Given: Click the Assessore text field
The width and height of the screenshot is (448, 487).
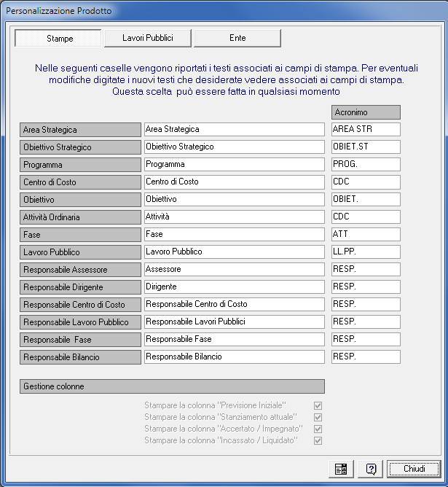Looking at the screenshot, I should [234, 269].
